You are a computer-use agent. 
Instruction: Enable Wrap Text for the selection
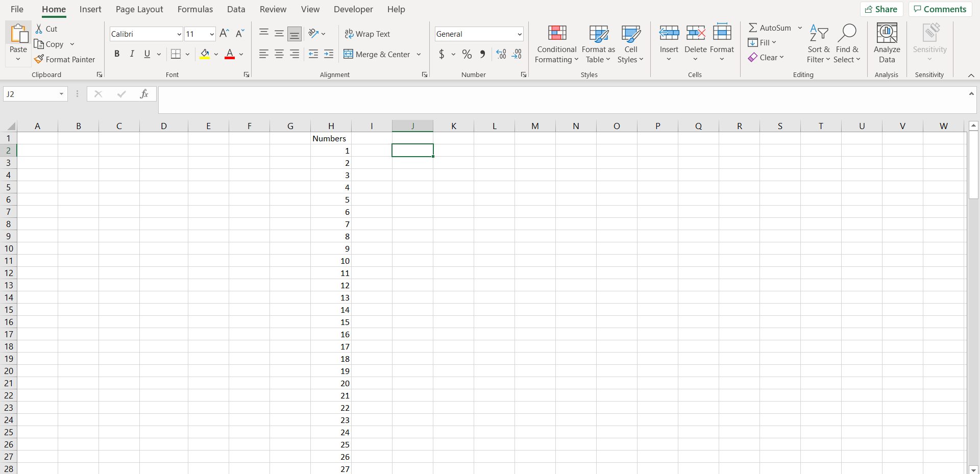(x=367, y=34)
